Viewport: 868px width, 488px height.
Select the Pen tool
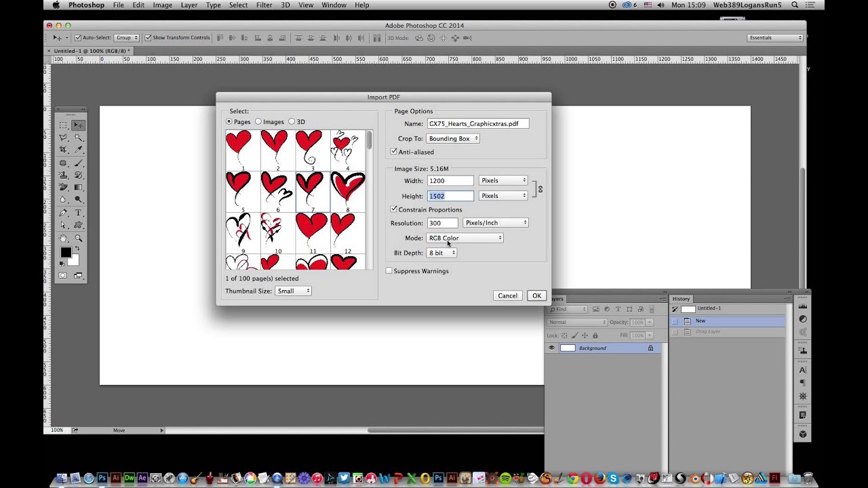63,213
